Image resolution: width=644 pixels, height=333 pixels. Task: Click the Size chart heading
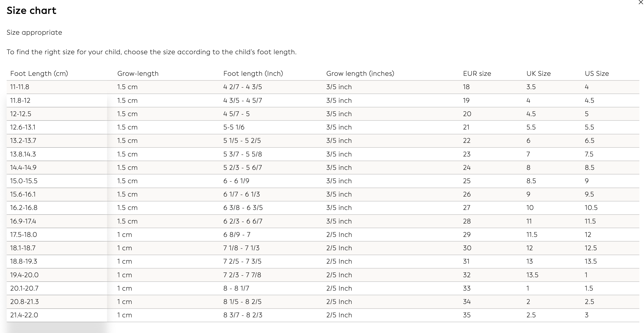(31, 11)
